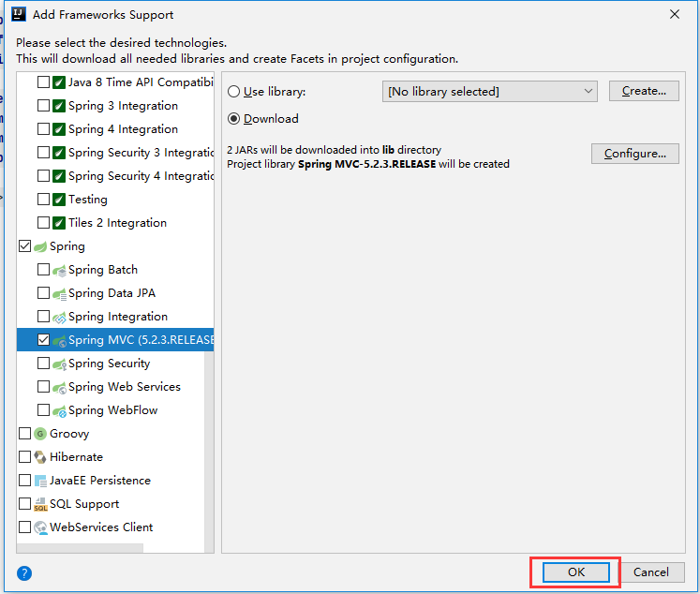This screenshot has width=700, height=594.
Task: Click the Spring Integration icon
Action: 59,317
